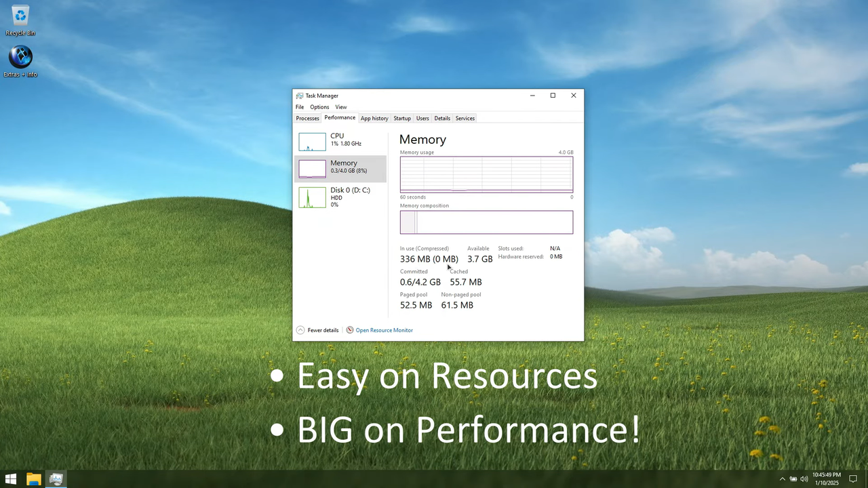Select the CPU performance graph item
The width and height of the screenshot is (868, 488).
click(x=340, y=141)
